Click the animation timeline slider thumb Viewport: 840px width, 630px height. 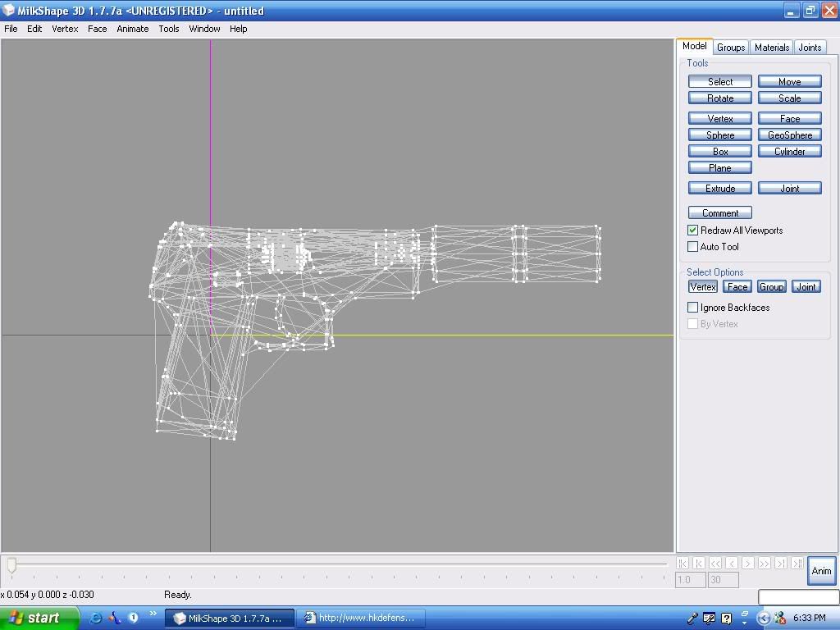(x=11, y=564)
